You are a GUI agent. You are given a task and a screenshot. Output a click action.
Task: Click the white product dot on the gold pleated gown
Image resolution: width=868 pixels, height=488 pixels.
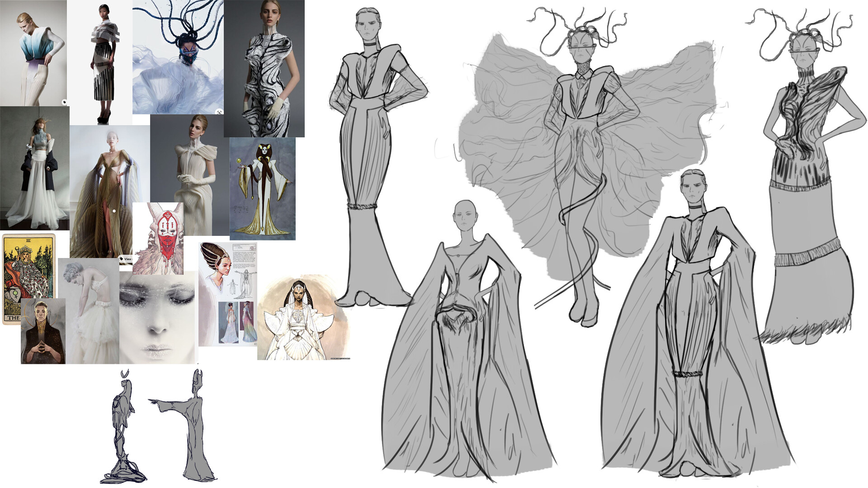click(114, 211)
